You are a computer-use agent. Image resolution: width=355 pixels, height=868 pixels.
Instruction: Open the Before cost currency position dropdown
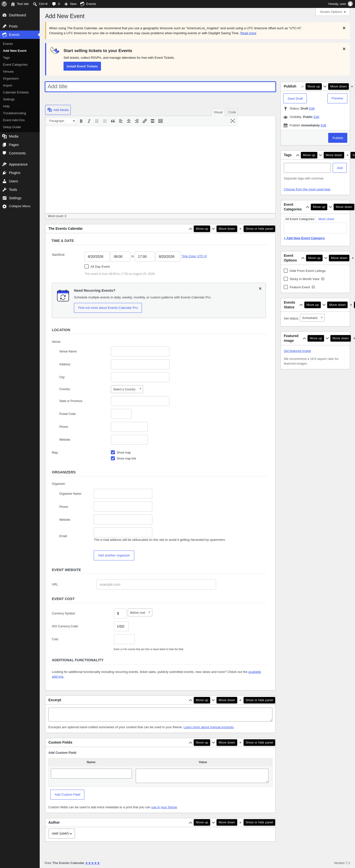pos(140,613)
